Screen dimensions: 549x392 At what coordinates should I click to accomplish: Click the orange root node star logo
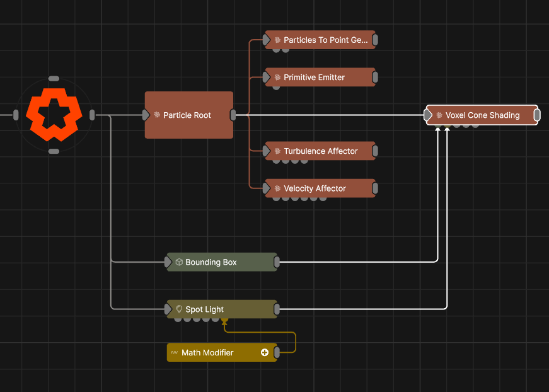pos(54,115)
